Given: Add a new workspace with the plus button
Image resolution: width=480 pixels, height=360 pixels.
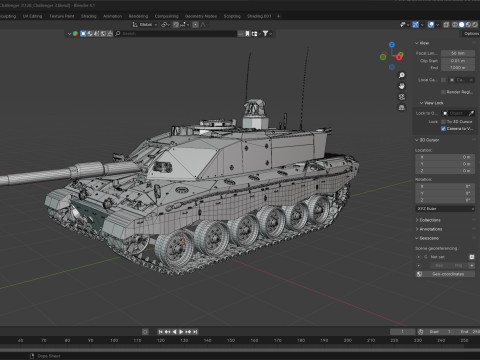Looking at the screenshot, I should pos(279,16).
